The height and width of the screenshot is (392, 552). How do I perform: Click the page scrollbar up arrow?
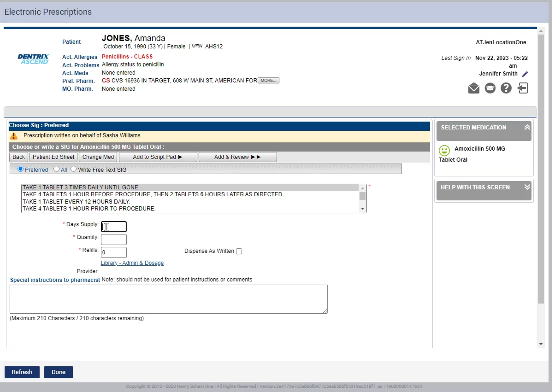tap(541, 31)
